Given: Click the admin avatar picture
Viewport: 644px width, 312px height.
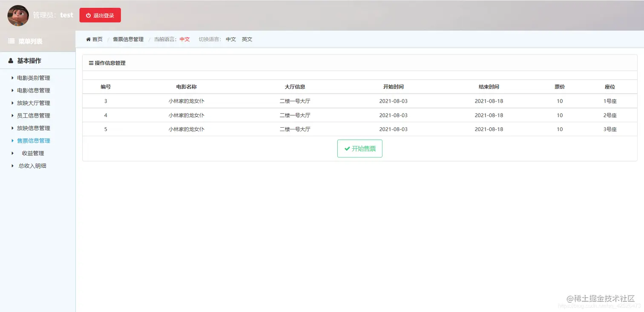Looking at the screenshot, I should (x=18, y=15).
